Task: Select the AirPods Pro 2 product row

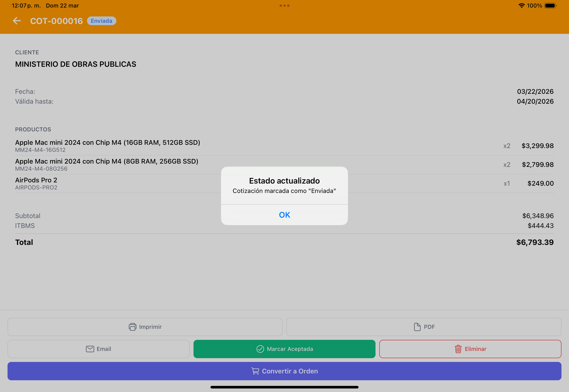Action: pos(284,184)
